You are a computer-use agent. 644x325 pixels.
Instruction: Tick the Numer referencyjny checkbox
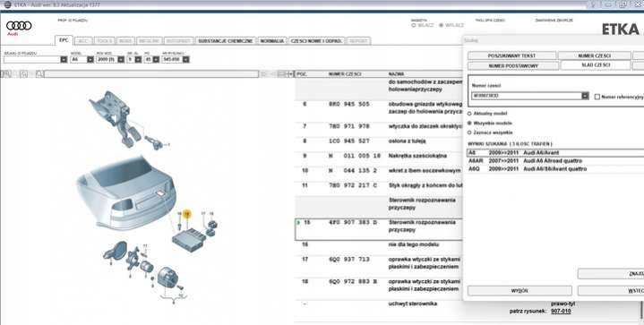tap(597, 97)
